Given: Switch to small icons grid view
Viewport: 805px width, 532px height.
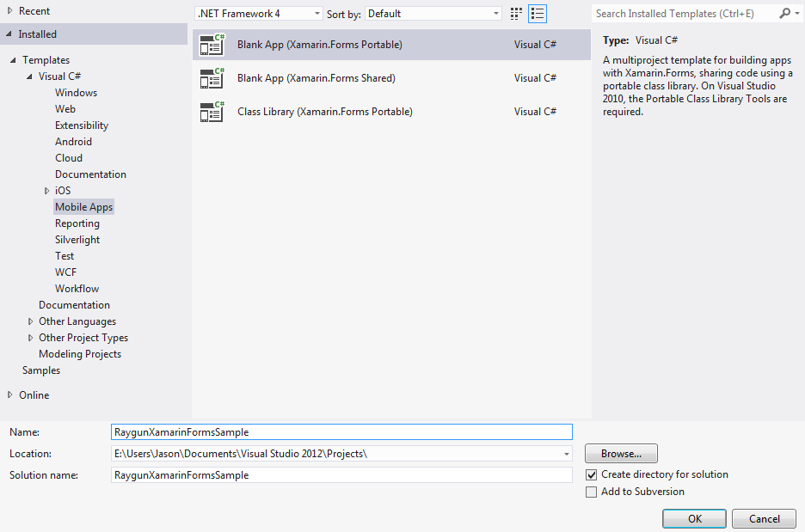Looking at the screenshot, I should 516,14.
